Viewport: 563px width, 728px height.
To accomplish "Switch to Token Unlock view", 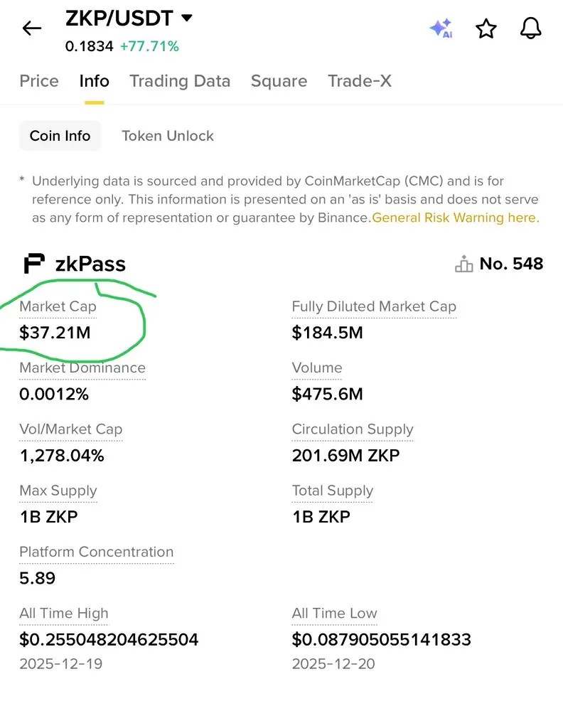I will click(168, 136).
